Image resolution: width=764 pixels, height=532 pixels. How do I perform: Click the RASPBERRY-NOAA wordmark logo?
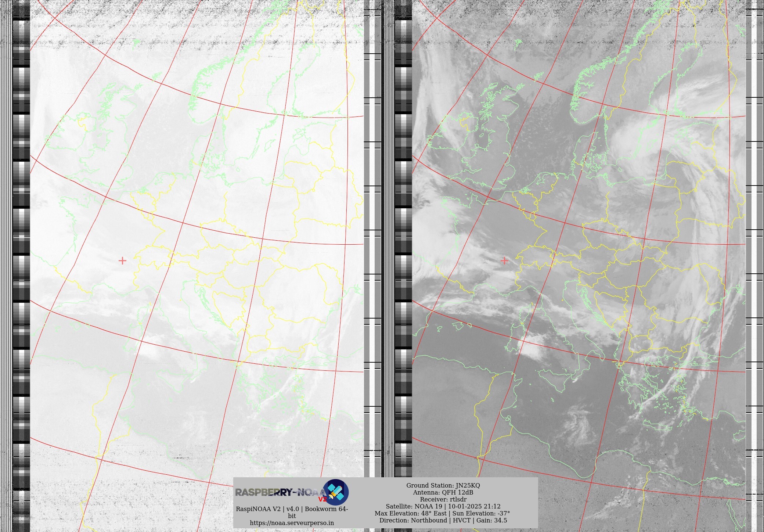[x=280, y=492]
